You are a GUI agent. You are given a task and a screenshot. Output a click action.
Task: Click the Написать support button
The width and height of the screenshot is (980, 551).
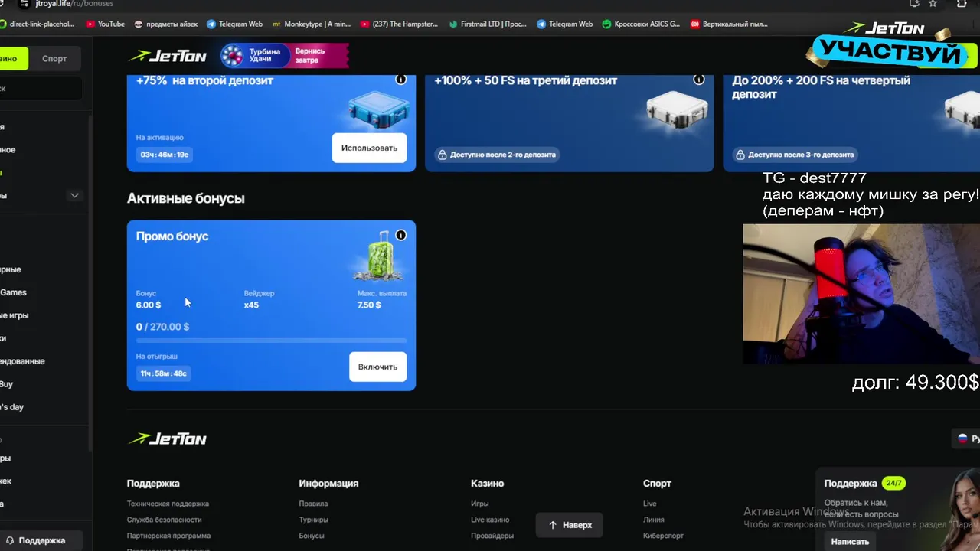pyautogui.click(x=850, y=541)
